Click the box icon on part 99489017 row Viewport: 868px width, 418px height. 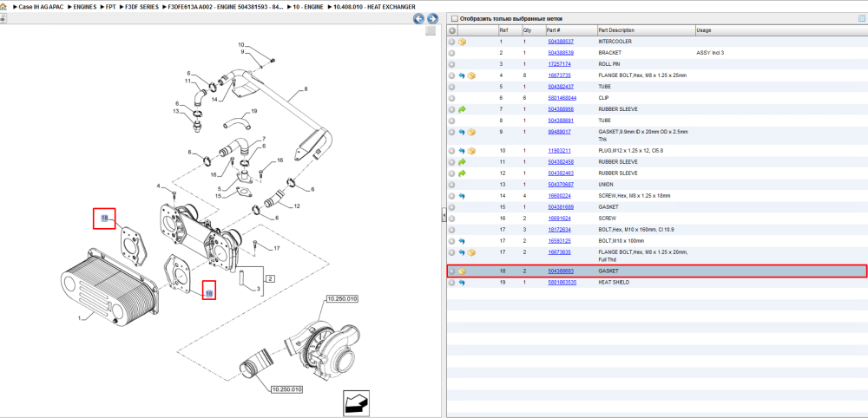click(x=471, y=132)
